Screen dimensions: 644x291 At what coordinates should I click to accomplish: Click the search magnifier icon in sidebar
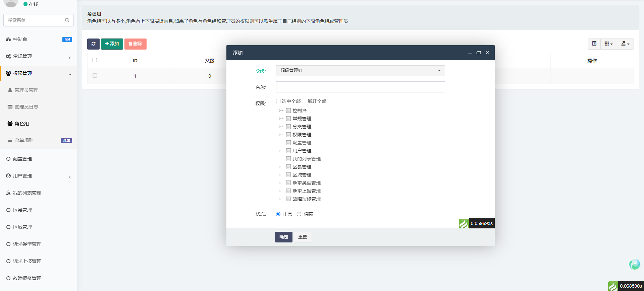[67, 20]
